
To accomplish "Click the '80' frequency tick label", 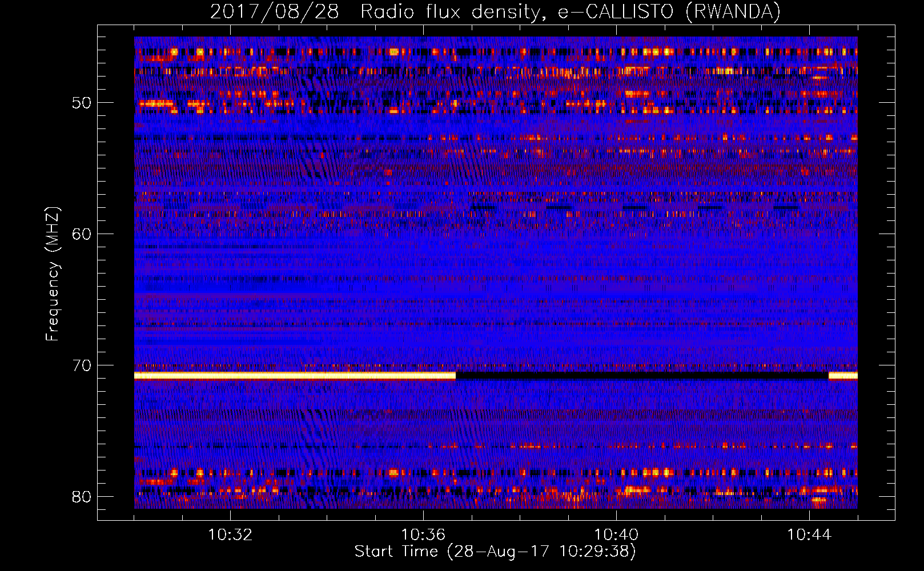I will [82, 497].
